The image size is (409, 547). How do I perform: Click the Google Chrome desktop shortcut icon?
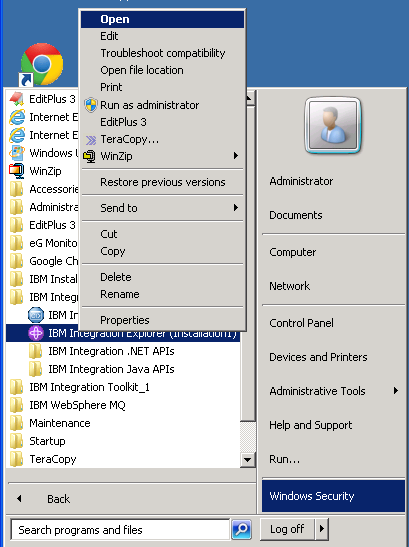(x=42, y=65)
